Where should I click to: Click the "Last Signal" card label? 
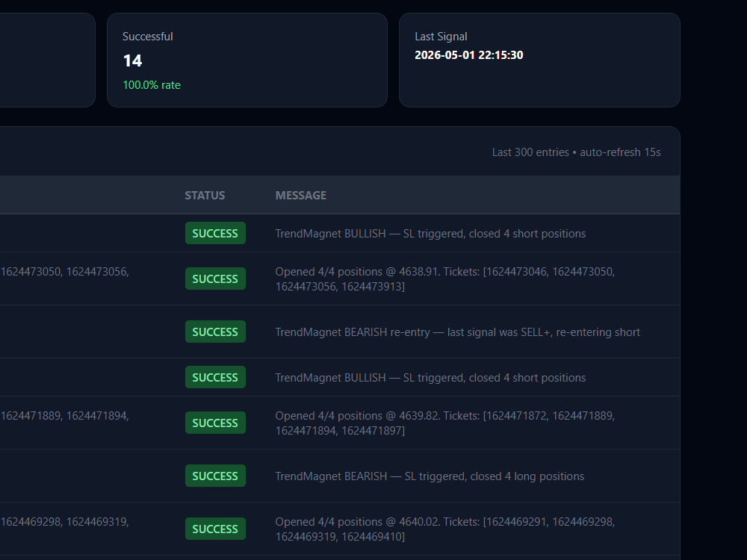tap(441, 36)
